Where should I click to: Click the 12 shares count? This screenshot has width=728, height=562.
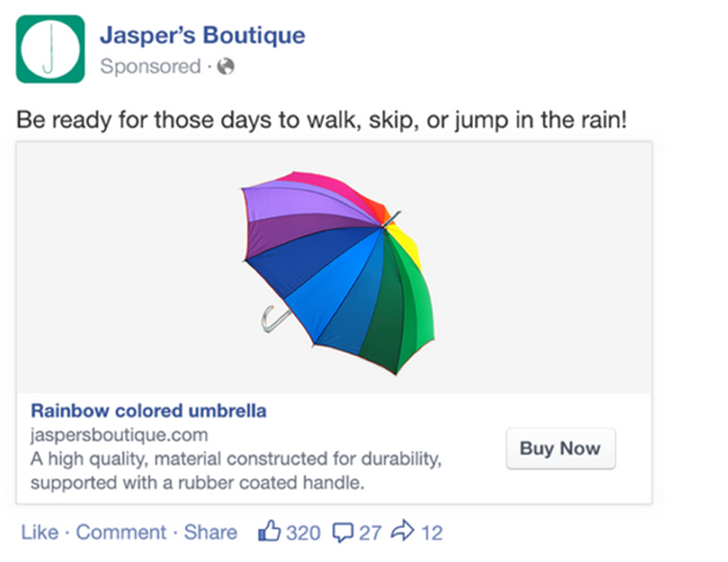tap(432, 533)
